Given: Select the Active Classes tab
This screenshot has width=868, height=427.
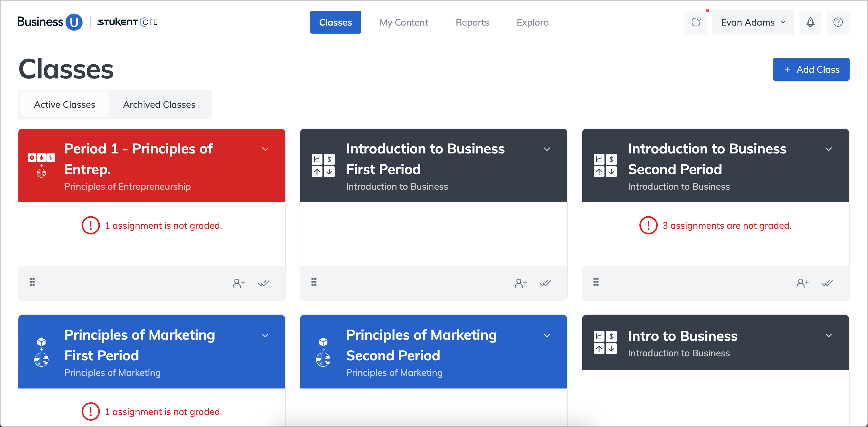Looking at the screenshot, I should click(64, 105).
